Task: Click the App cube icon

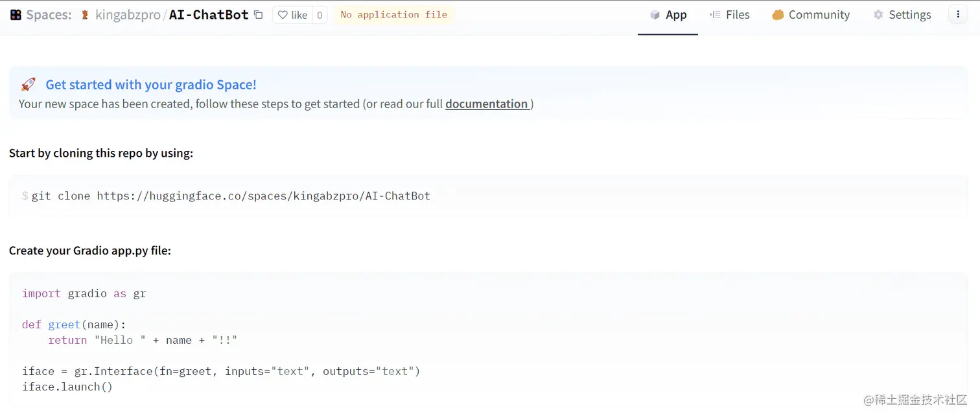Action: [655, 15]
